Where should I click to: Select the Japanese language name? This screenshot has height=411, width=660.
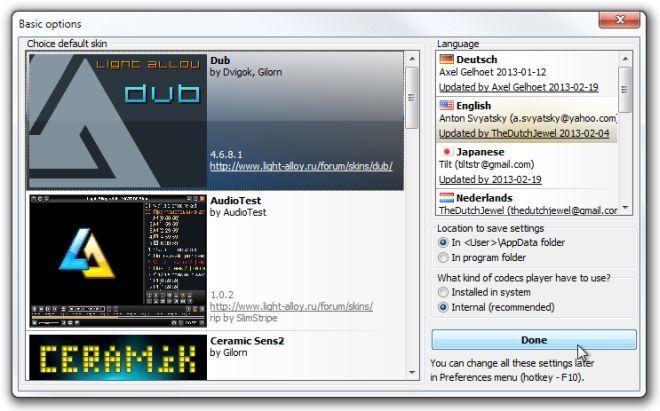coord(480,152)
